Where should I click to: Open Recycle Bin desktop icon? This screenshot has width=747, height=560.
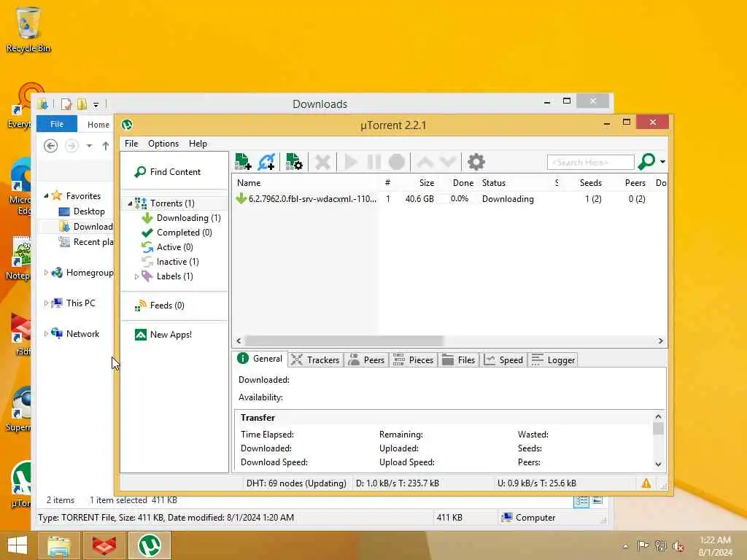coord(28,29)
